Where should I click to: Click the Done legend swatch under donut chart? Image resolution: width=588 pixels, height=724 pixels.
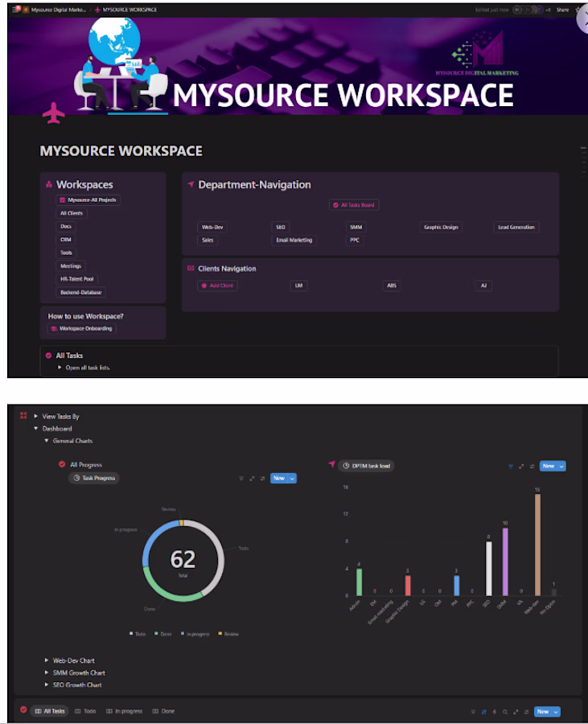(157, 634)
